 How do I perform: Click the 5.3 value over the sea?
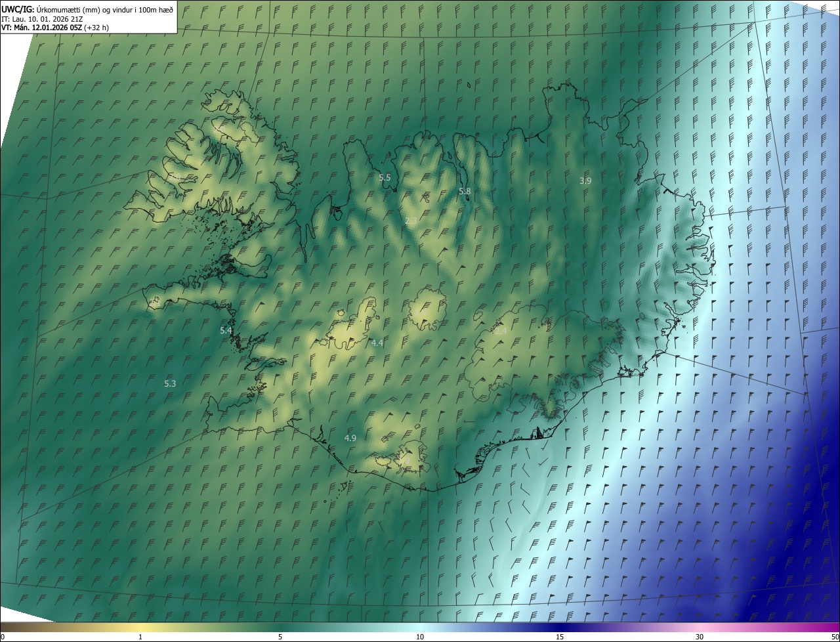pyautogui.click(x=170, y=383)
